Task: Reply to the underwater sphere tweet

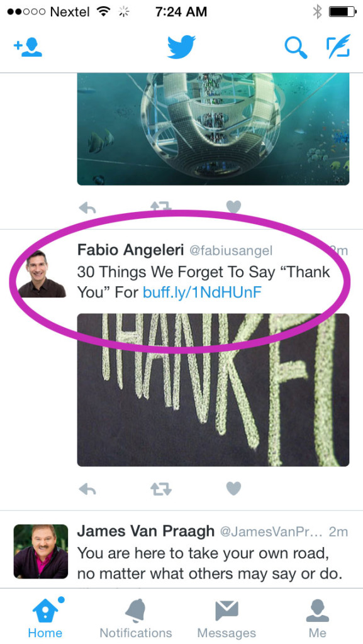Action: (87, 208)
